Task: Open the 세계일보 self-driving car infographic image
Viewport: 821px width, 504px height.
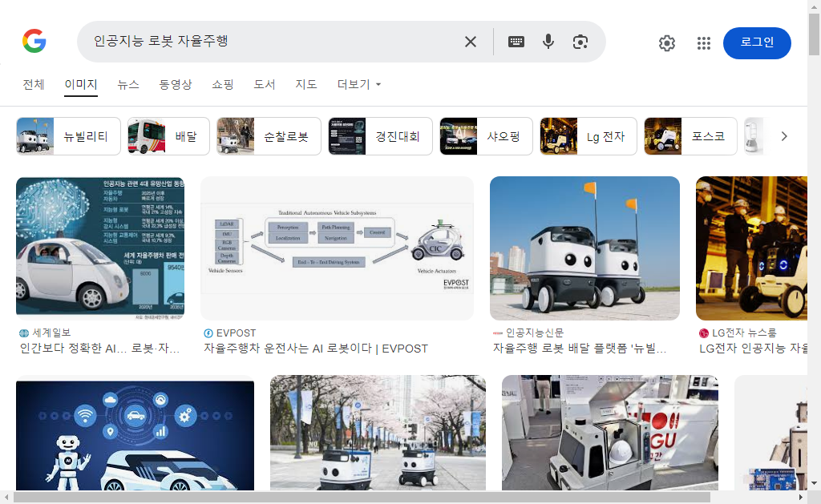Action: coord(100,248)
